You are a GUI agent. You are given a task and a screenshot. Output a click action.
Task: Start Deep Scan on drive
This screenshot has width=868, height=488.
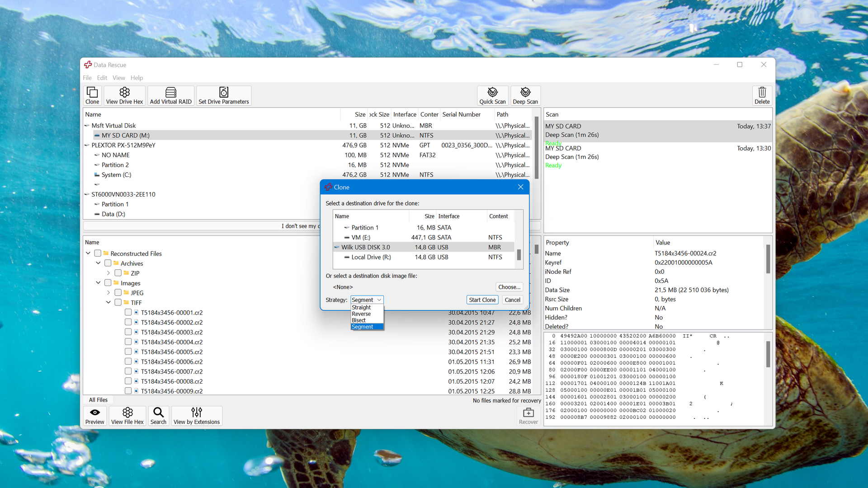tap(524, 95)
